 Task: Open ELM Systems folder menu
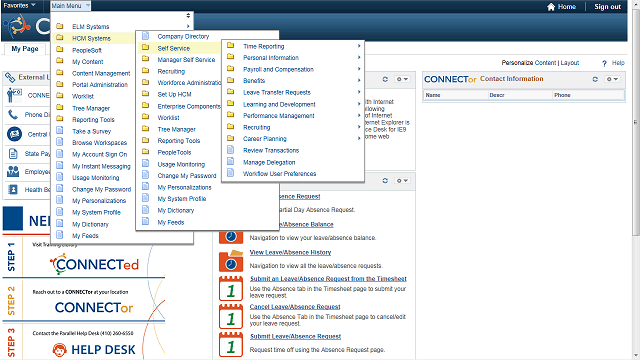91,27
